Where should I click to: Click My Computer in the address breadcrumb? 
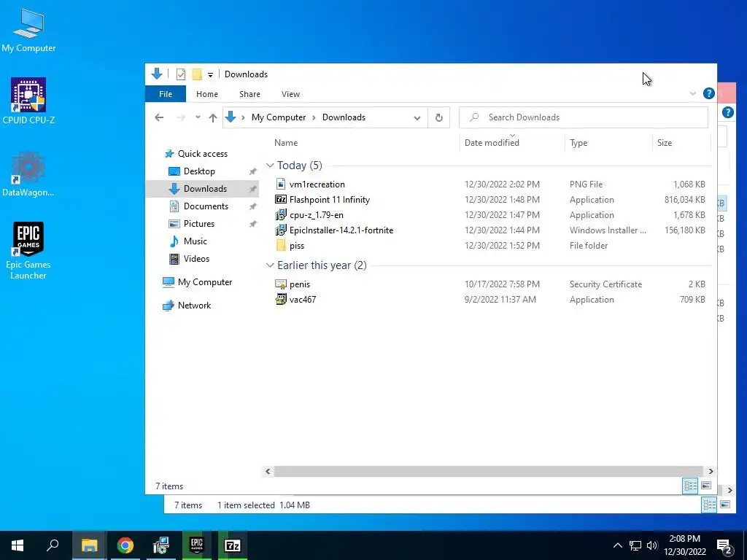279,117
